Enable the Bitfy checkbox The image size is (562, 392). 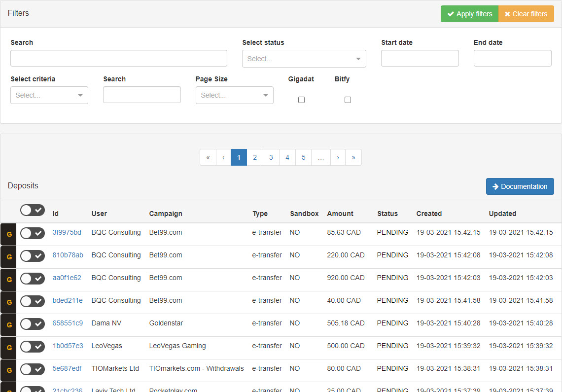pos(348,100)
